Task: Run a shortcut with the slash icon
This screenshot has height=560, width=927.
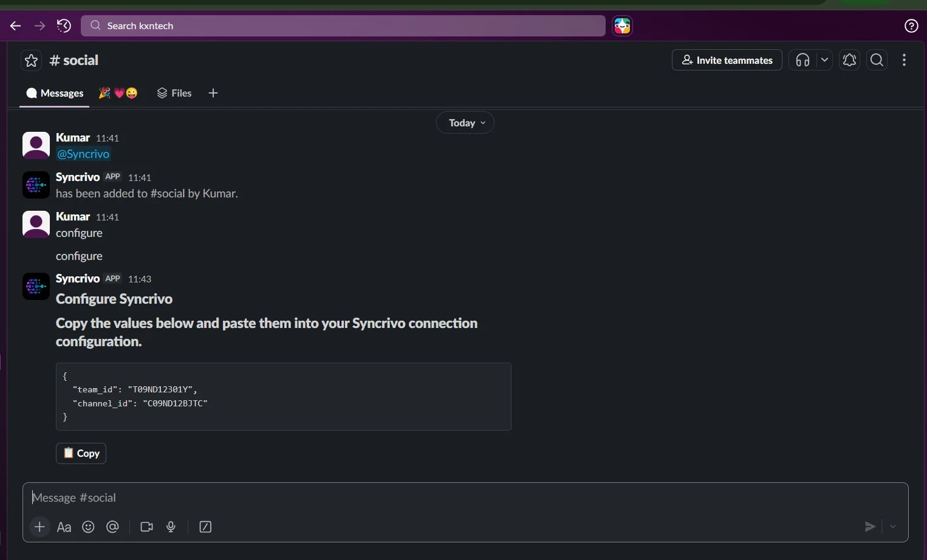Action: (205, 527)
